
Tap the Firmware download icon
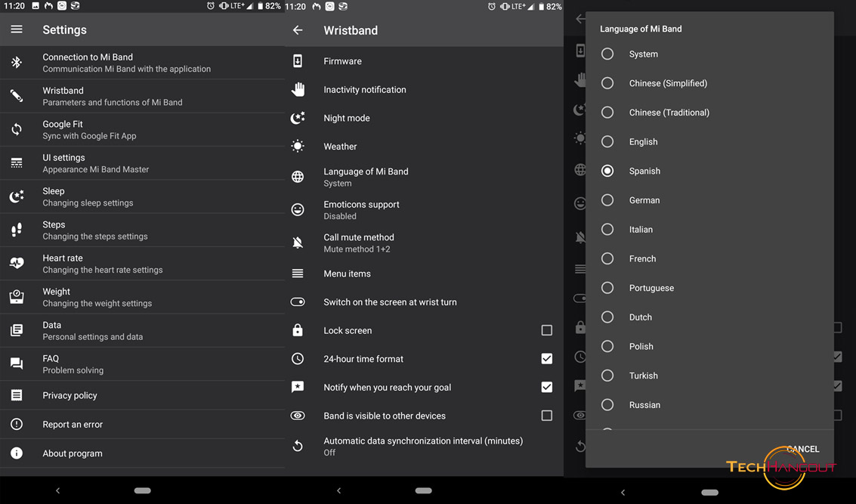tap(298, 60)
